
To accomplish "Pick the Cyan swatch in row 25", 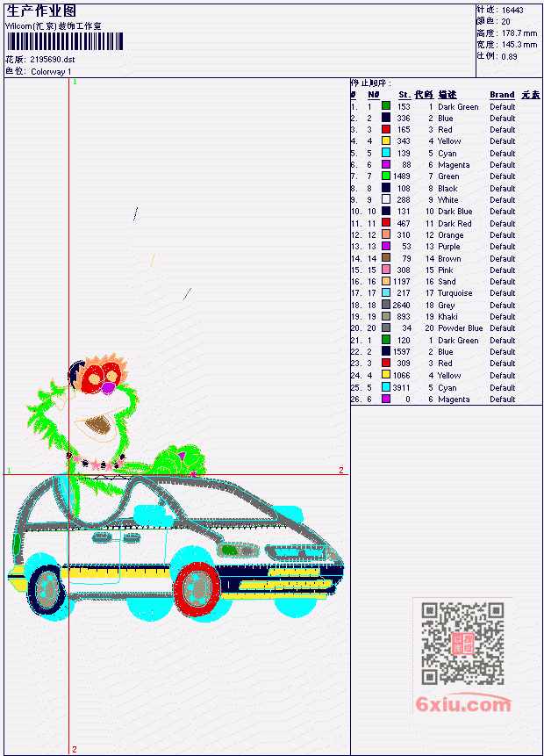I will click(x=386, y=387).
